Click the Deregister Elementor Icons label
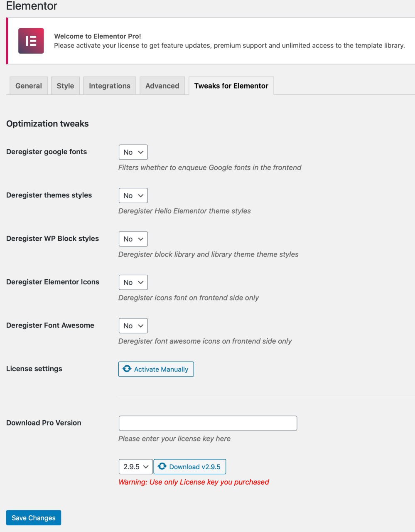Screen dimensions: 415x532 [x=53, y=282]
